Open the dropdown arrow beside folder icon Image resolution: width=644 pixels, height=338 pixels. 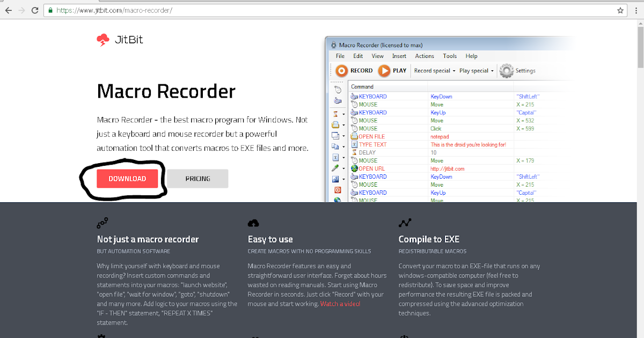point(343,125)
